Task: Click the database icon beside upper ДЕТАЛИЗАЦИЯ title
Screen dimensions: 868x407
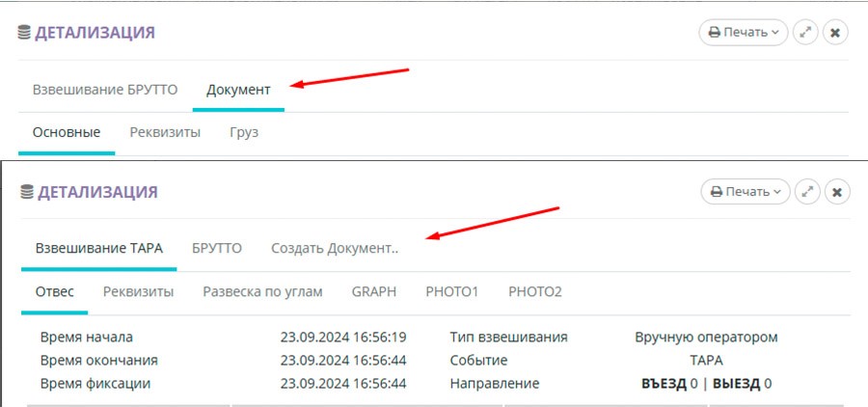Action: [x=24, y=33]
